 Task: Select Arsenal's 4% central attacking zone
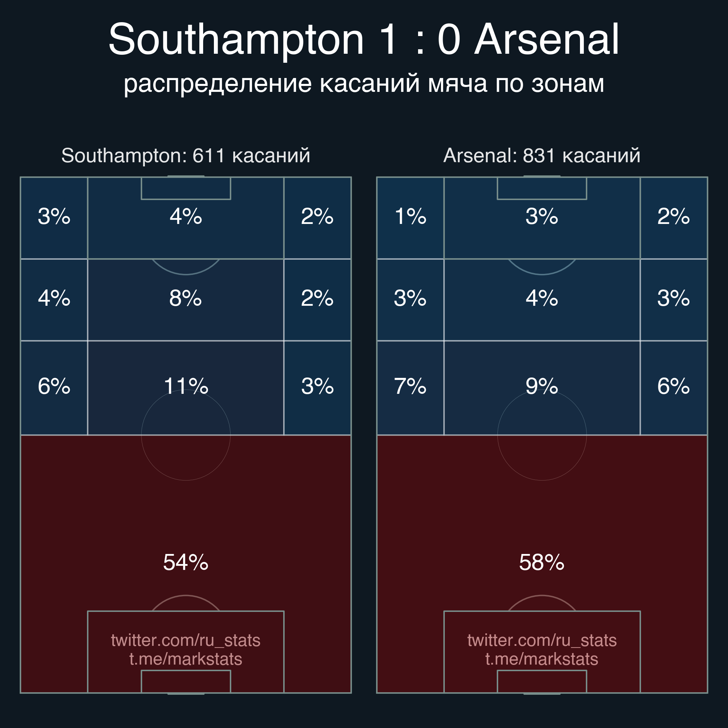tap(542, 300)
